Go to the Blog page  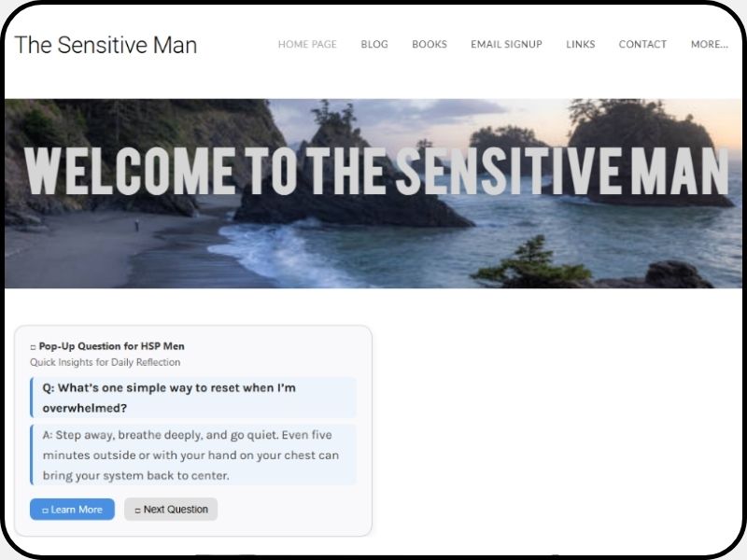click(374, 44)
